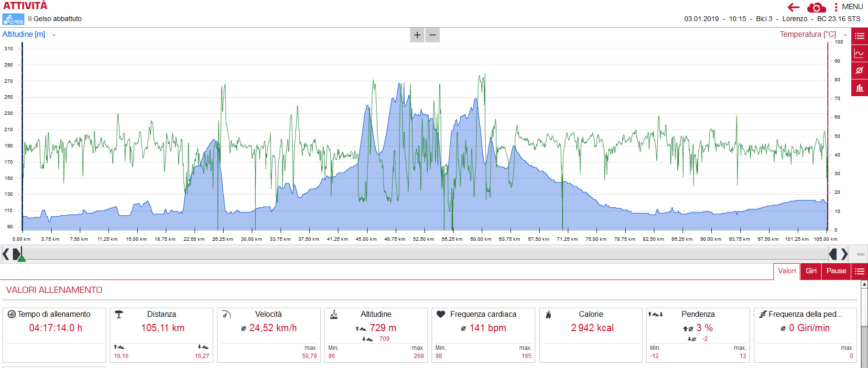This screenshot has height=368, width=868.
Task: Click the calories value 2 942 kcal
Action: (x=592, y=328)
